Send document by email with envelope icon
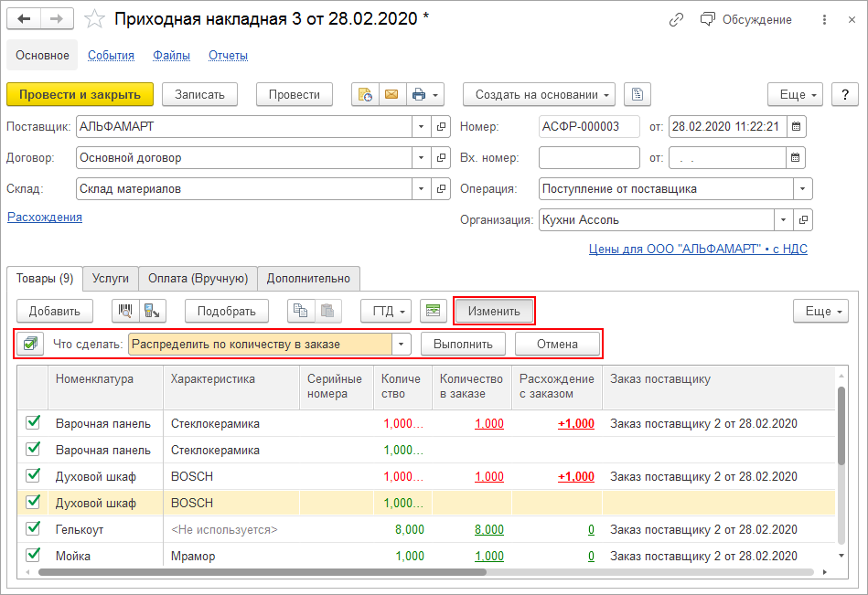The image size is (868, 595). [x=392, y=94]
